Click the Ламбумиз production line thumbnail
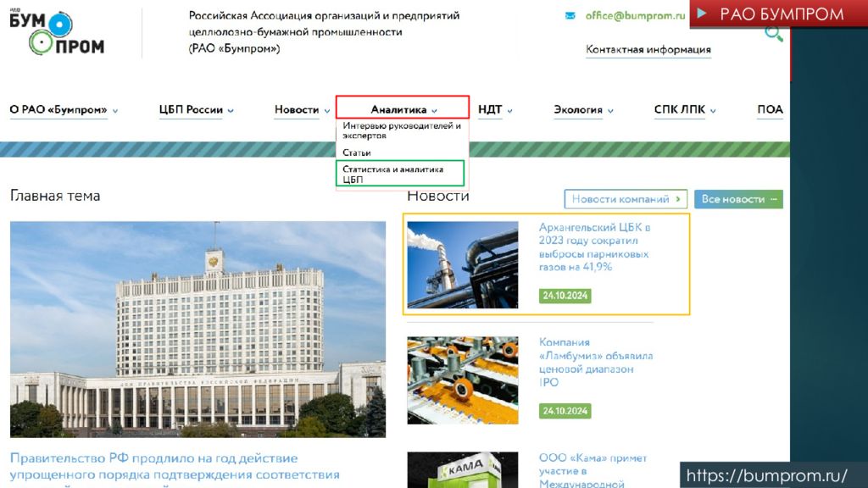Image resolution: width=868 pixels, height=488 pixels. tap(463, 380)
